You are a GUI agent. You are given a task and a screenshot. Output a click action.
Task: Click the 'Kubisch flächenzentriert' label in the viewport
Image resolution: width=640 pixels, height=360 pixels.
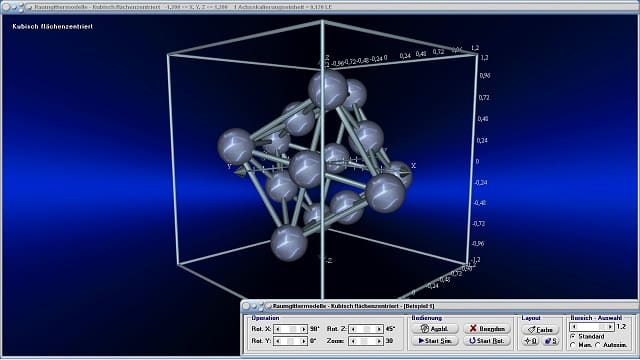pyautogui.click(x=53, y=27)
